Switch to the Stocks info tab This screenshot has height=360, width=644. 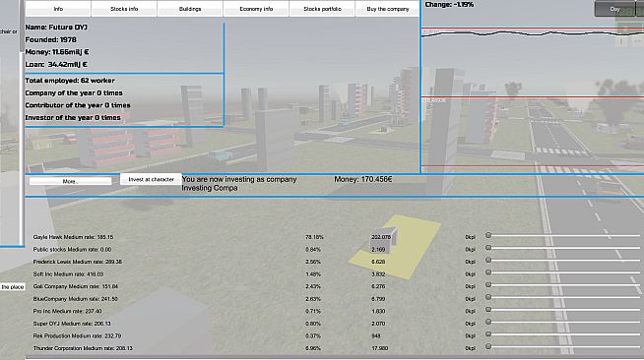point(124,9)
